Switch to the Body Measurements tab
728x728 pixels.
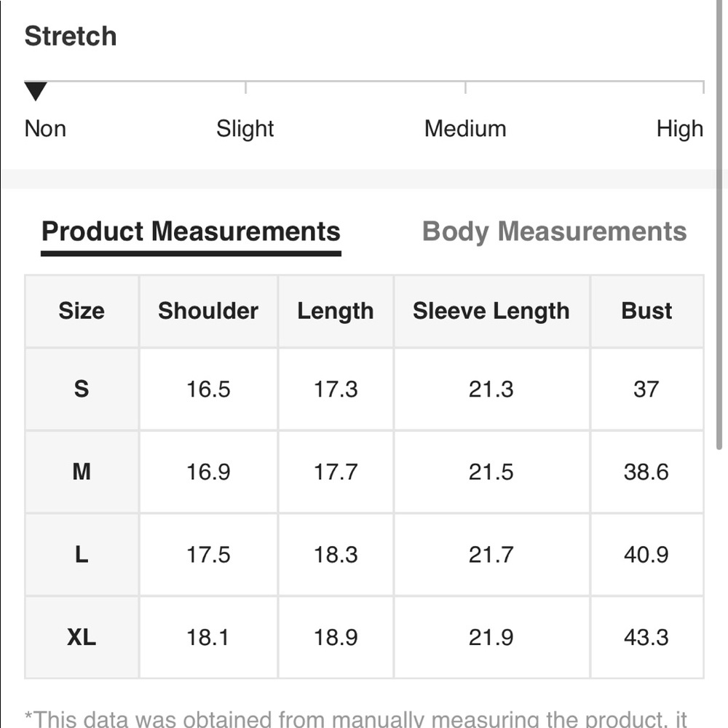[554, 232]
